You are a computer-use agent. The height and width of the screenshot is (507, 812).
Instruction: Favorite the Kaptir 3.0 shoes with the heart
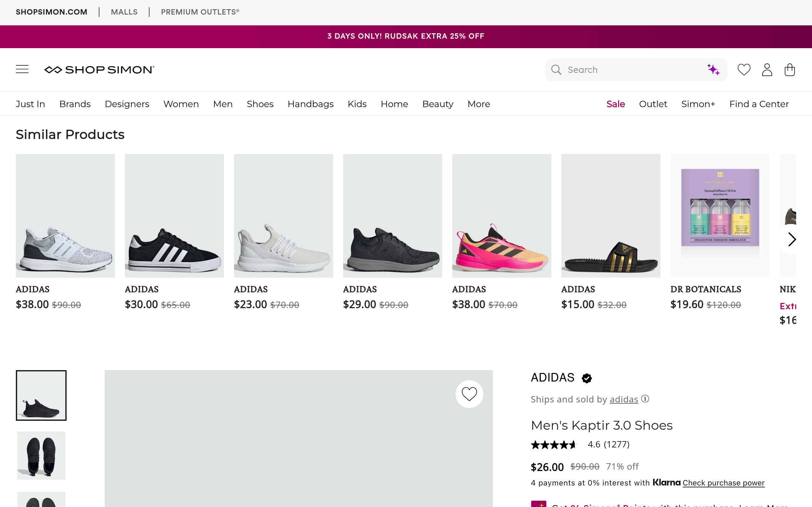pos(469,394)
